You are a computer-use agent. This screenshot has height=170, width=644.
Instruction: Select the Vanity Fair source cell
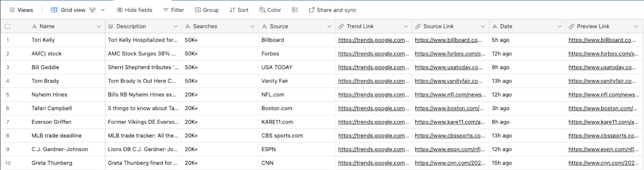pos(297,81)
